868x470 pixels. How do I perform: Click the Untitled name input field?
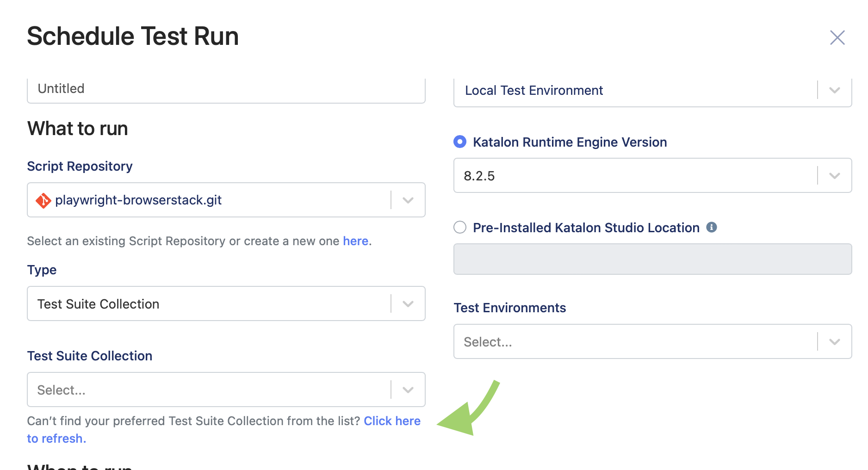pos(226,90)
